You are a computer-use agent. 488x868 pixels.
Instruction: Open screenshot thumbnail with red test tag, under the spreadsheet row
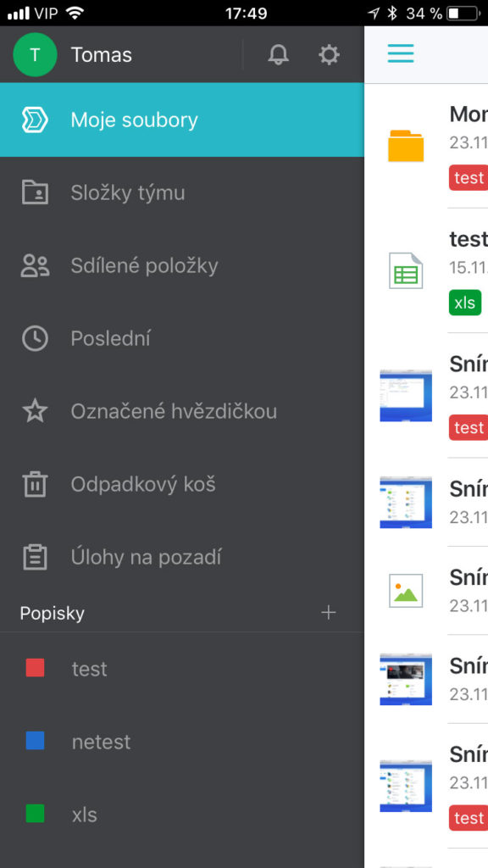coord(406,395)
